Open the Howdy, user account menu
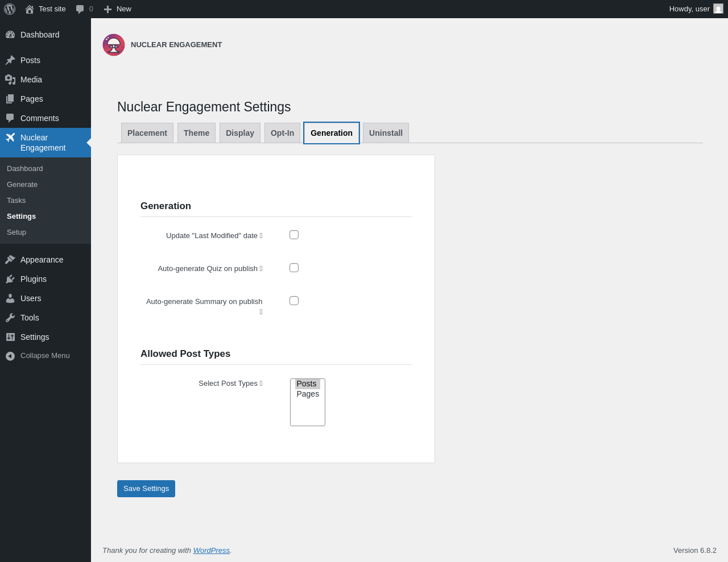 [696, 9]
